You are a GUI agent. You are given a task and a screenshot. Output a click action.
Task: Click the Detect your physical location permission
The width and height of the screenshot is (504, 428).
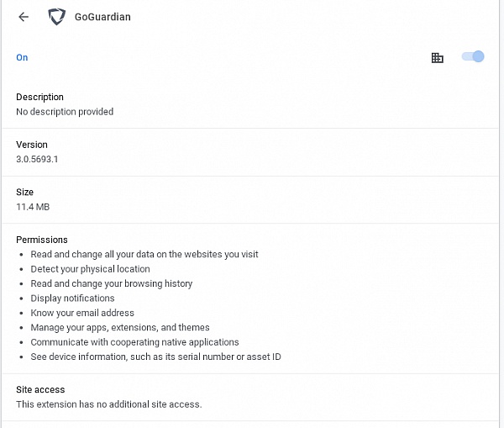point(91,269)
